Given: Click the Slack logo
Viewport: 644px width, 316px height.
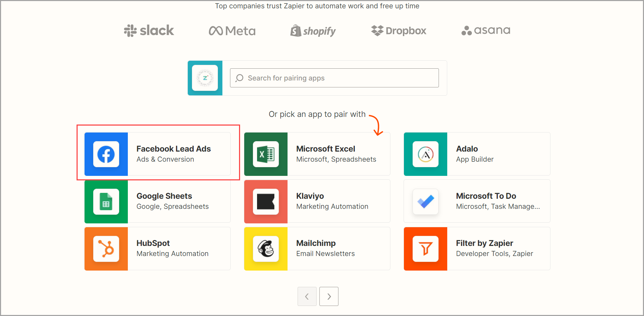Looking at the screenshot, I should point(149,31).
